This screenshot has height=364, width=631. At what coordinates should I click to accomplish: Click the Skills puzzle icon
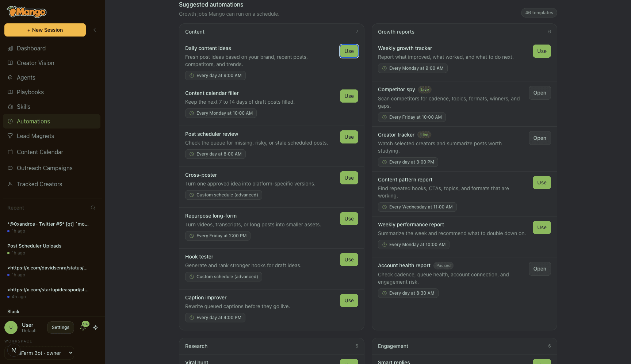coord(10,107)
